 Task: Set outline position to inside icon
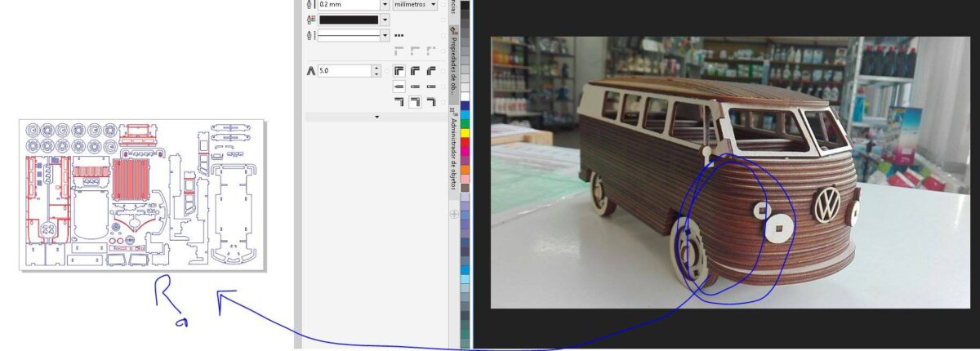click(x=431, y=102)
